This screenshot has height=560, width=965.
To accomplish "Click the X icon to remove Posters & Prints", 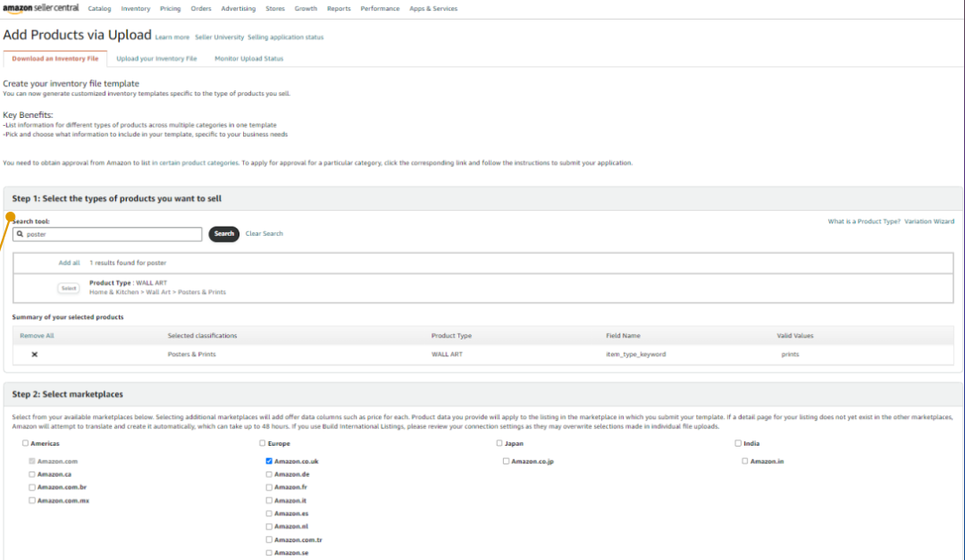I will tap(35, 355).
